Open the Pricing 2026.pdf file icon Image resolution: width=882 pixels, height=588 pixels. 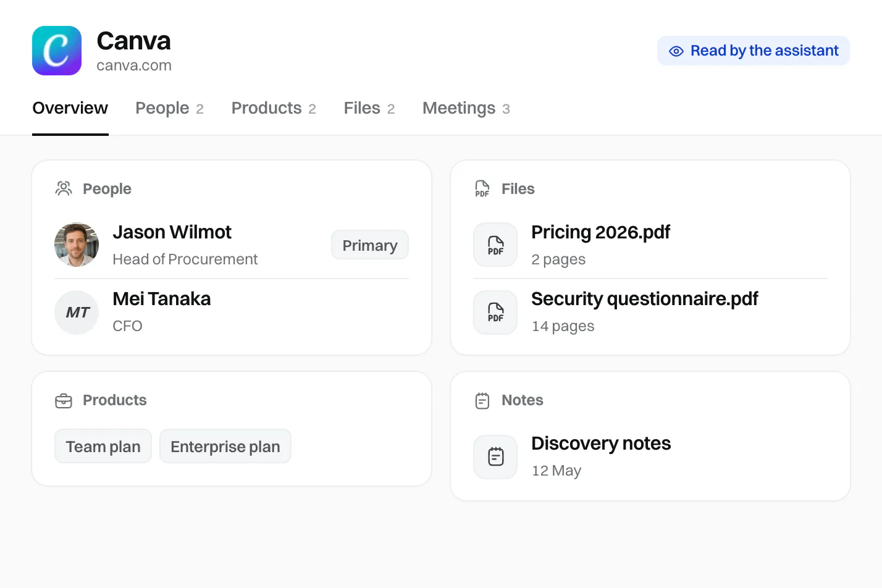click(495, 245)
